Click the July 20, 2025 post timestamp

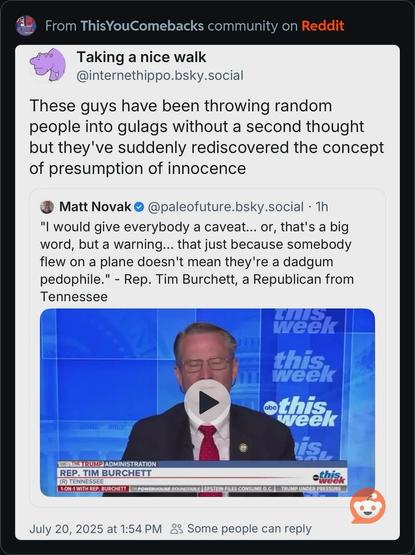point(96,529)
